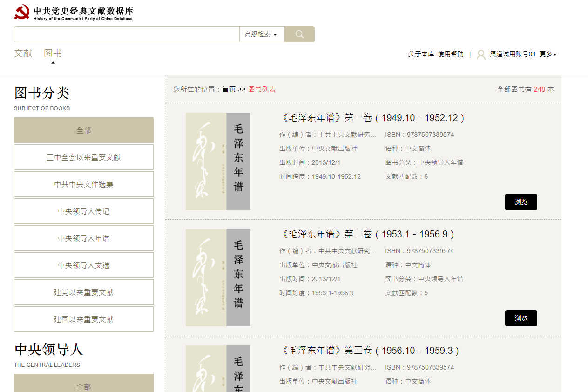Switch to the 文献 tab

coord(23,54)
